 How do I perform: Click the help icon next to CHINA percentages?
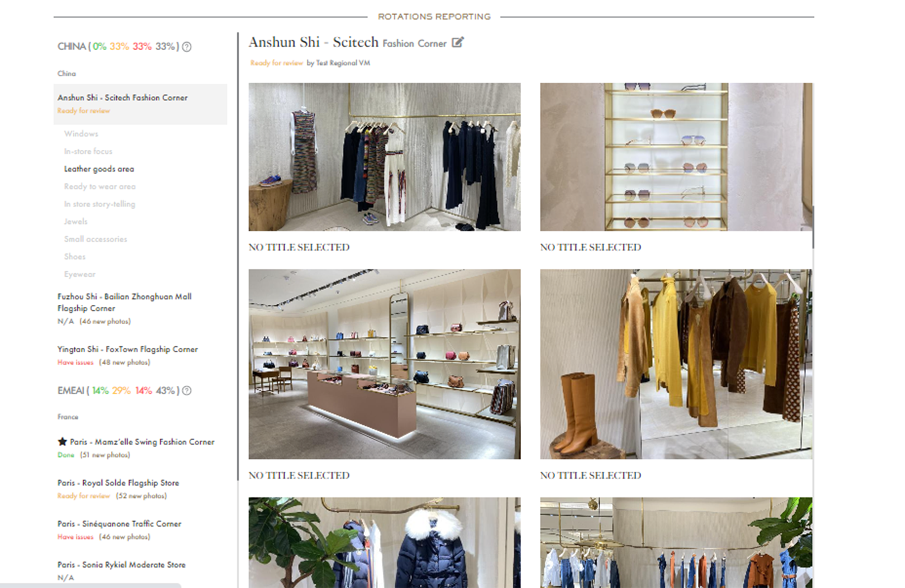tap(188, 46)
